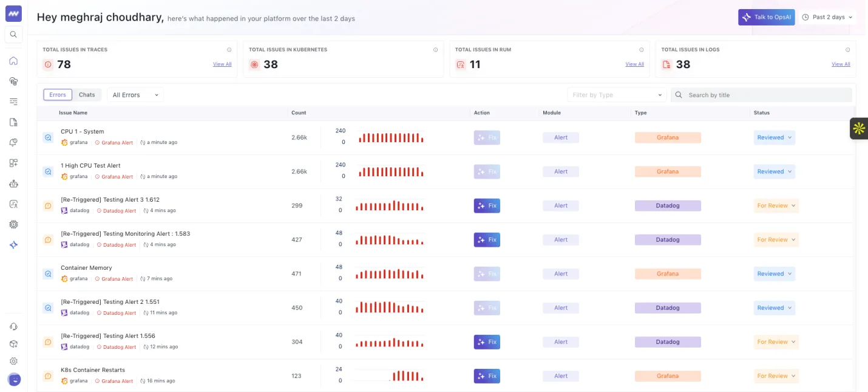This screenshot has width=868, height=392.
Task: Click the user avatar in sidebar
Action: click(x=14, y=379)
